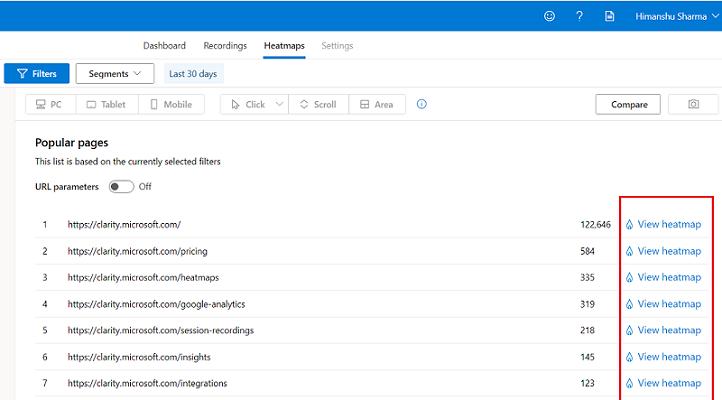The width and height of the screenshot is (722, 400).
Task: View heatmap for the heatmaps page
Action: 663,278
